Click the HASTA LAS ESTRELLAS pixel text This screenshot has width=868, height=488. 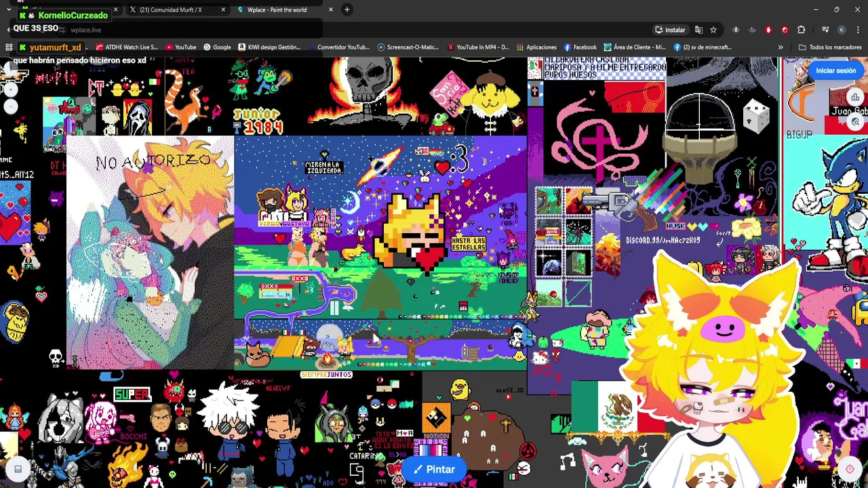coord(469,244)
